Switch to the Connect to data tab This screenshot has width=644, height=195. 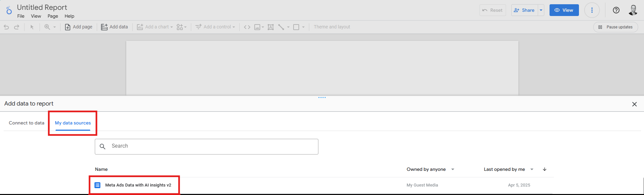[26, 123]
